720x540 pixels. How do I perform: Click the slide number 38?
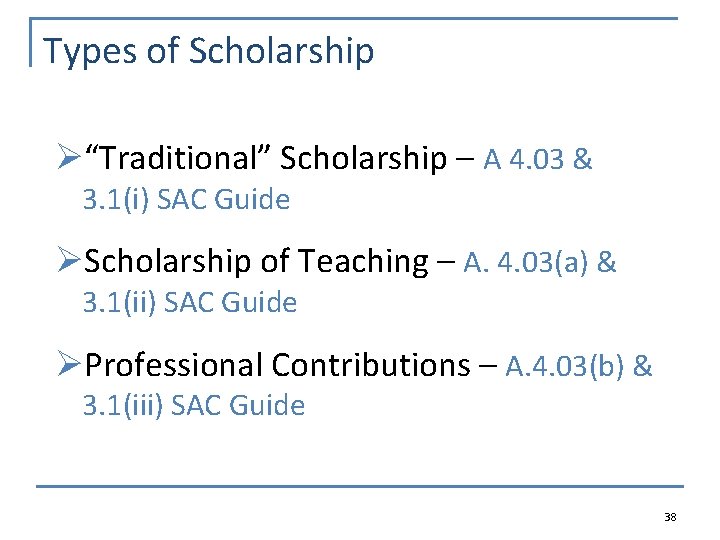pos(670,517)
